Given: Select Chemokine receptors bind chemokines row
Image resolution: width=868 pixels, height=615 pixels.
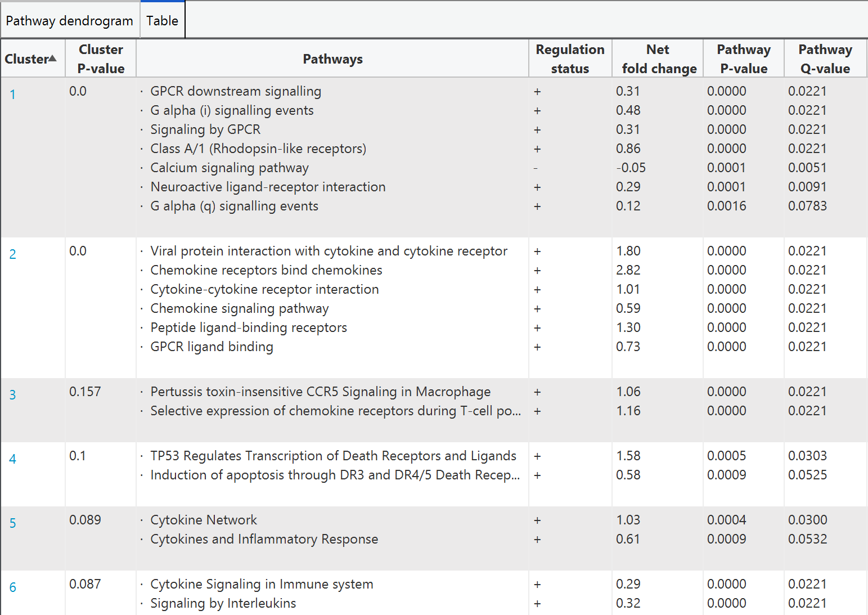Looking at the screenshot, I should point(266,270).
